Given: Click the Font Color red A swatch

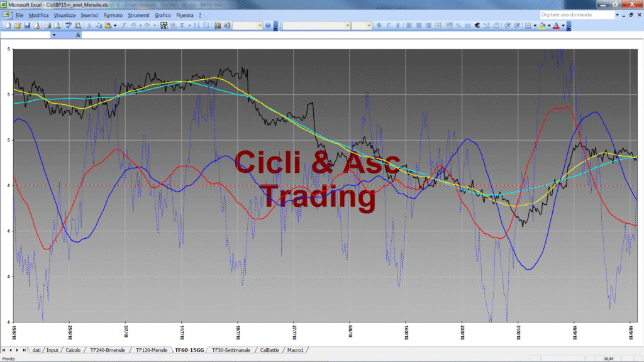Looking at the screenshot, I should [556, 25].
